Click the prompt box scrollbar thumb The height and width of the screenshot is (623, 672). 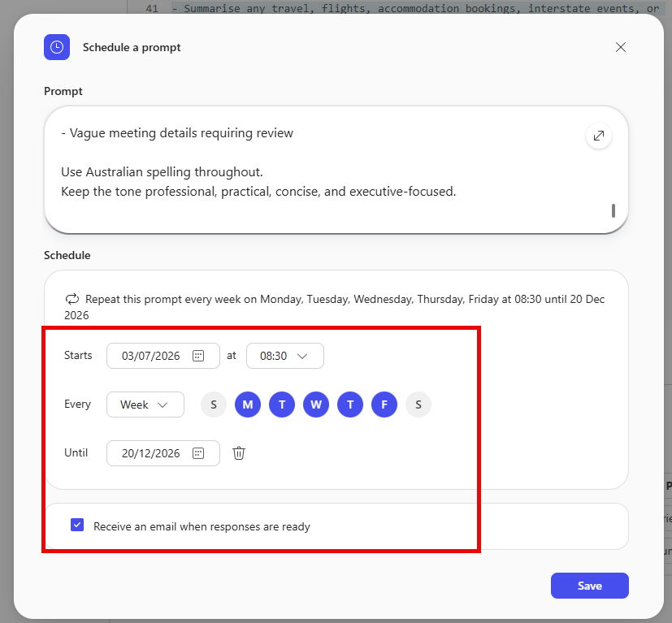[613, 211]
